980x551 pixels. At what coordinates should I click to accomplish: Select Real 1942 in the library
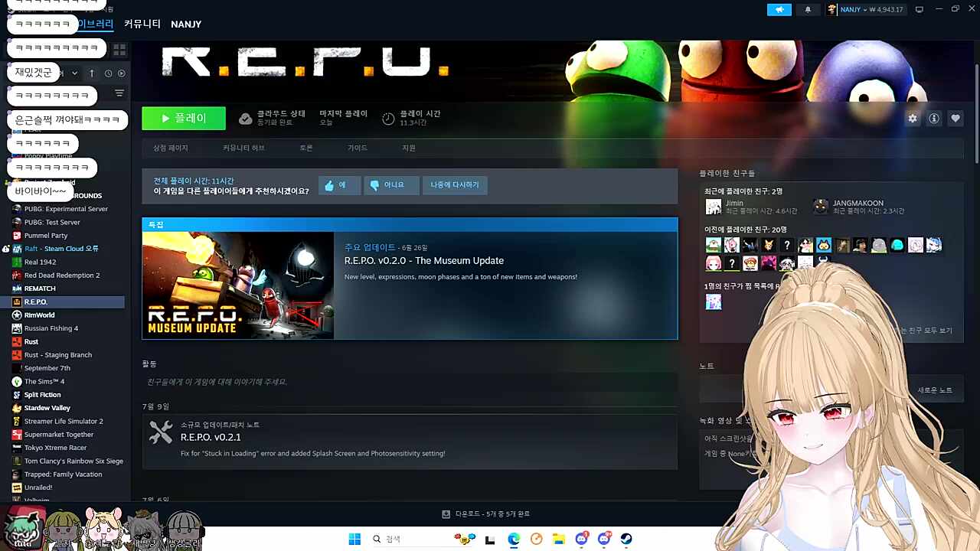point(40,262)
